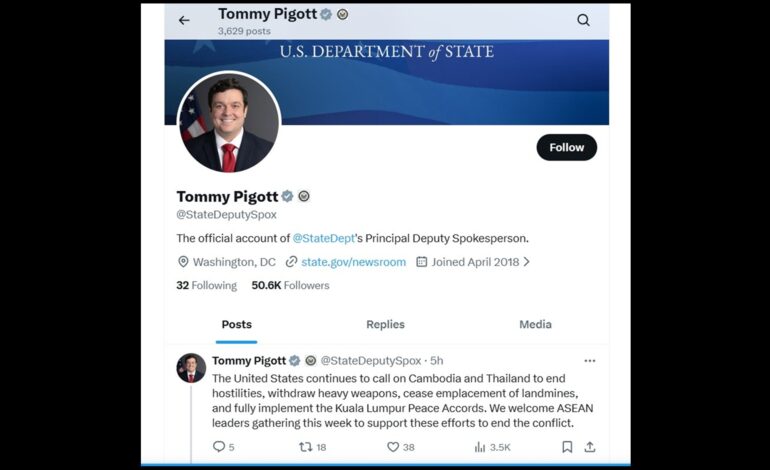770x470 pixels.
Task: Click the blue verified badge in profile name
Action: pos(287,197)
